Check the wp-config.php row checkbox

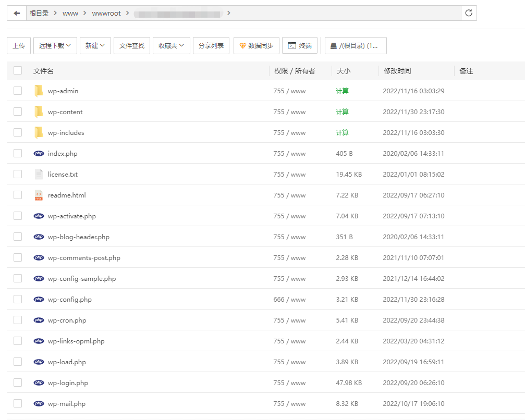pos(18,299)
